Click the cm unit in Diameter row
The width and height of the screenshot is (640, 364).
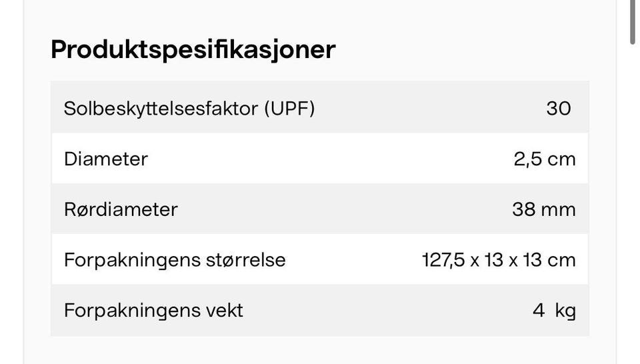pyautogui.click(x=561, y=159)
